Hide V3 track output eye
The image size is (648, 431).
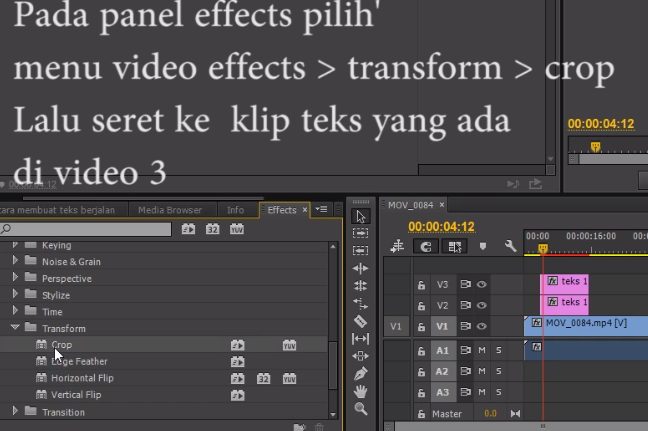pos(481,284)
